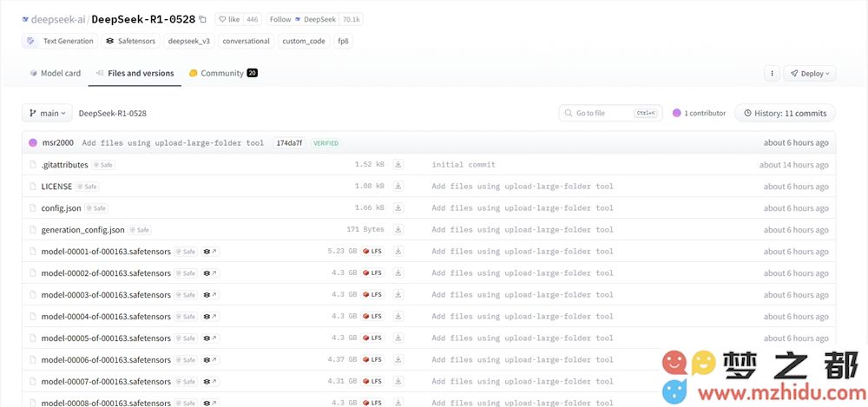
Task: Open the initial commit message link
Action: click(464, 165)
